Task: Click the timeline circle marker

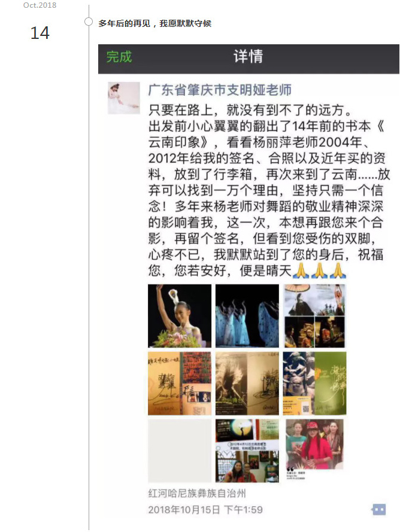Action: coord(88,22)
